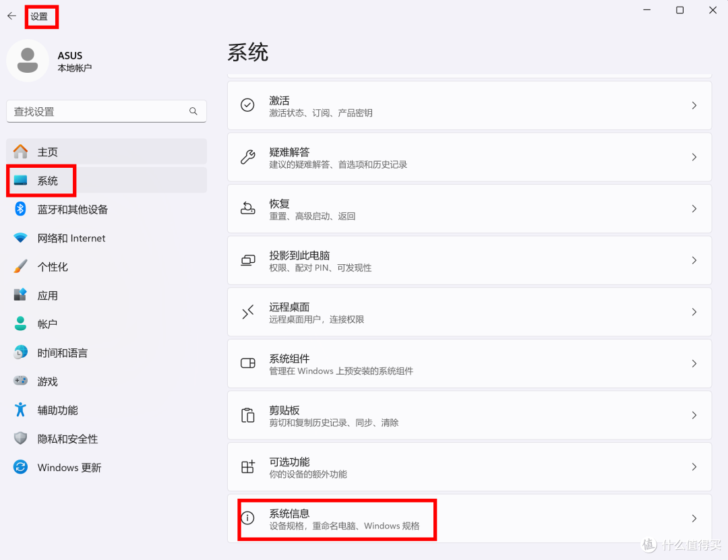Click the paintbrush icon for 个性化
728x560 pixels.
click(20, 267)
